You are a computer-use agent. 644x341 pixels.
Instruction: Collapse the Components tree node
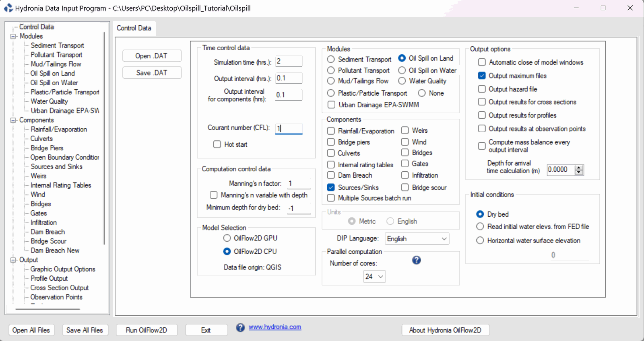click(x=13, y=120)
